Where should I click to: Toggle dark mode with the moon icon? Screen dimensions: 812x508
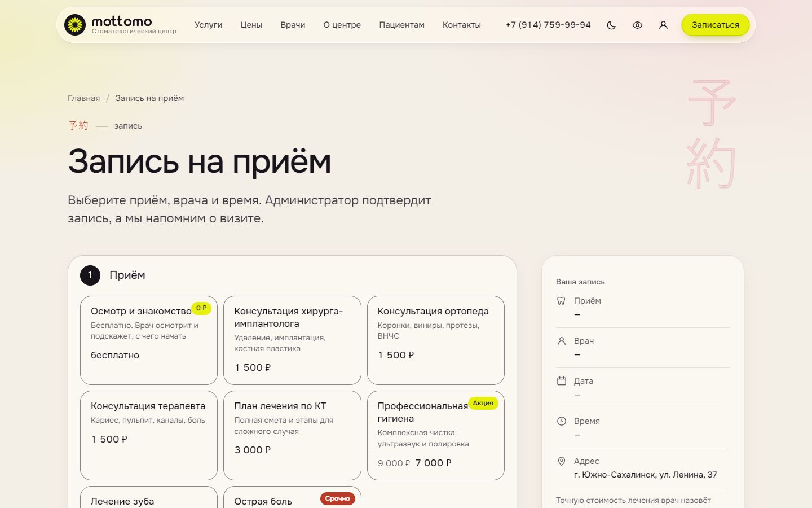pyautogui.click(x=611, y=25)
